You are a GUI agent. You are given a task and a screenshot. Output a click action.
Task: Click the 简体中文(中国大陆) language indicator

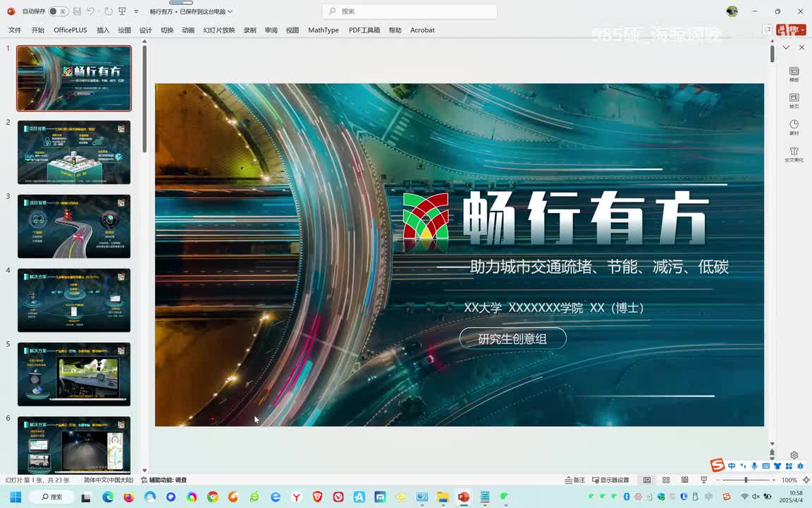[109, 480]
